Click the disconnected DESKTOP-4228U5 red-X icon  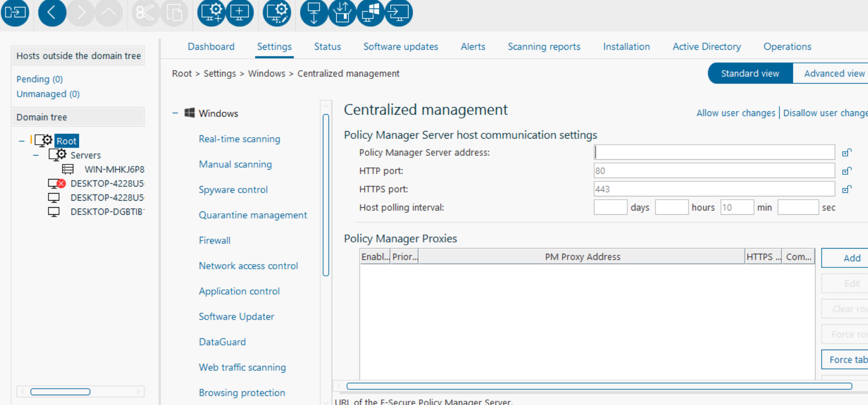tap(56, 183)
